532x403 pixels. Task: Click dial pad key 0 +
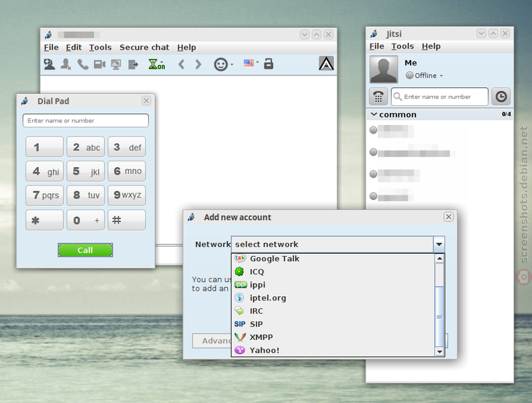pyautogui.click(x=85, y=220)
